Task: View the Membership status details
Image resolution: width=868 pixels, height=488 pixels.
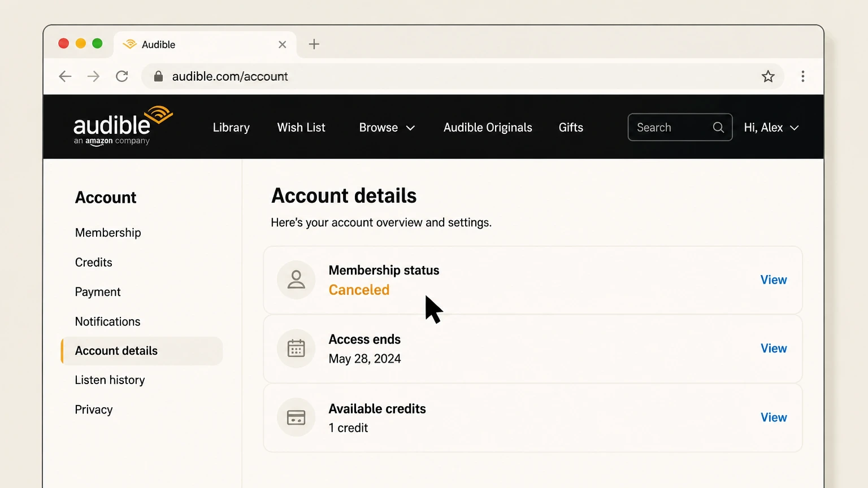Action: 774,280
